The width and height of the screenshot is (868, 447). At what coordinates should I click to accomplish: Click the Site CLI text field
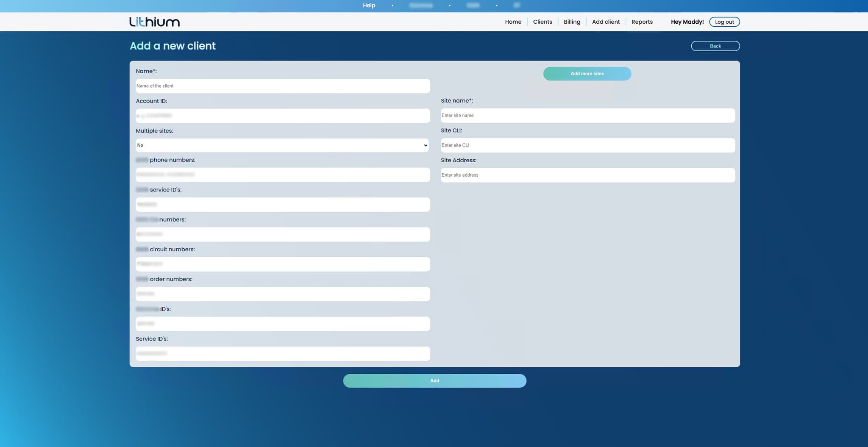587,145
